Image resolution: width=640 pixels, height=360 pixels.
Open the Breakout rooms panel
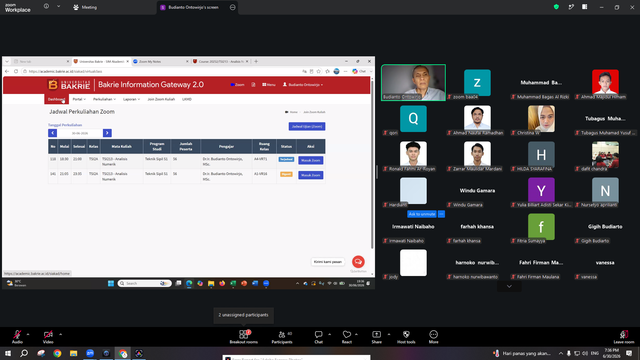tap(244, 337)
